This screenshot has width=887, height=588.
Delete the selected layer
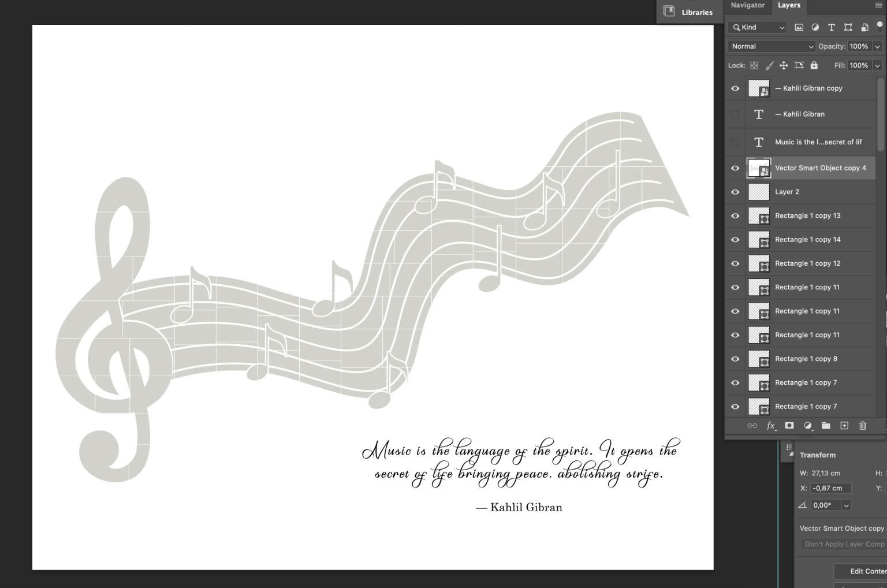[x=862, y=426]
